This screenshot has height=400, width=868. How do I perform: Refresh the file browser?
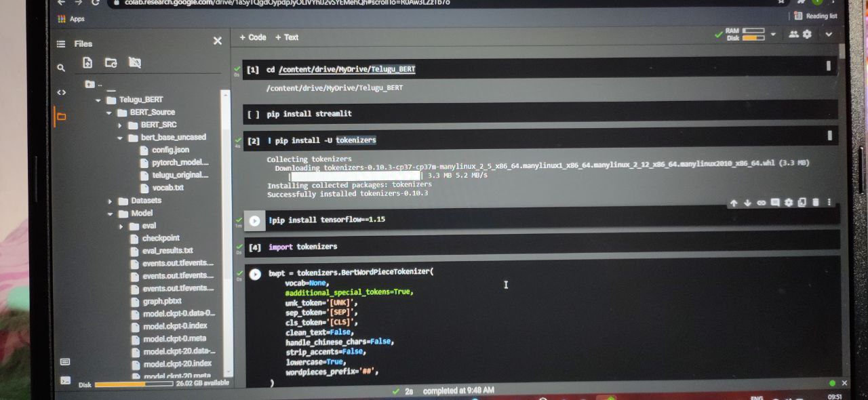(x=111, y=62)
